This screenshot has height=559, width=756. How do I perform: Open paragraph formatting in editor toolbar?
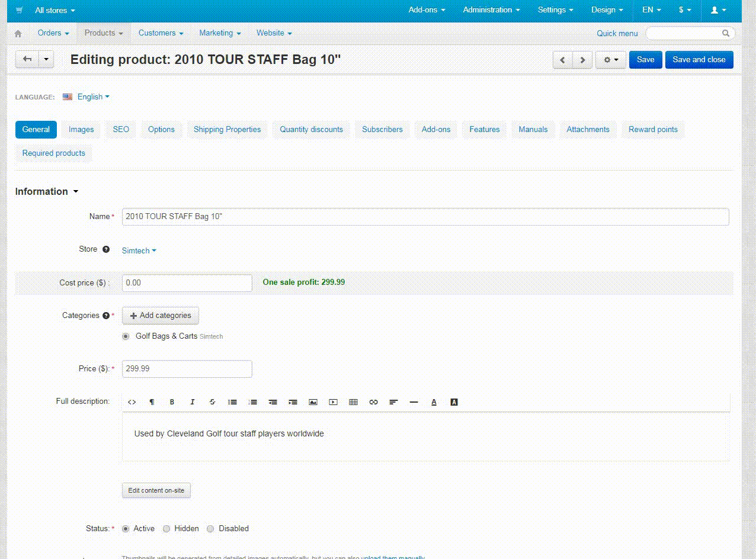pos(152,402)
